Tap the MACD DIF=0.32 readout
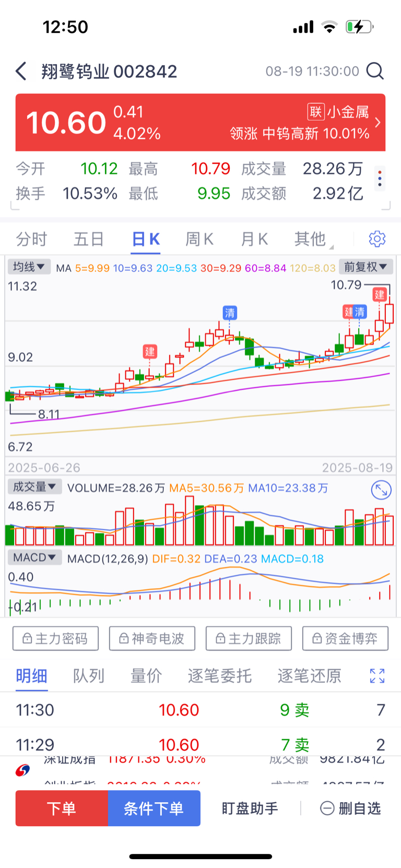 point(176,558)
